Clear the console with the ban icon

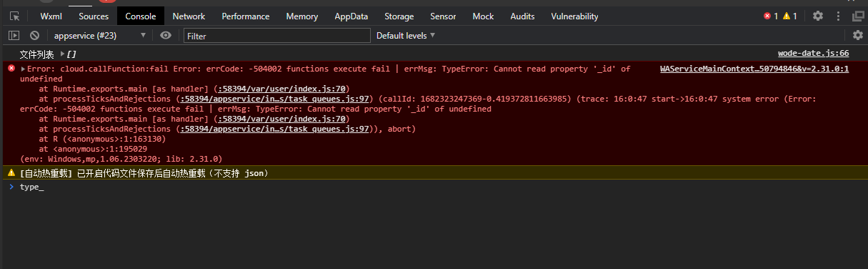34,35
